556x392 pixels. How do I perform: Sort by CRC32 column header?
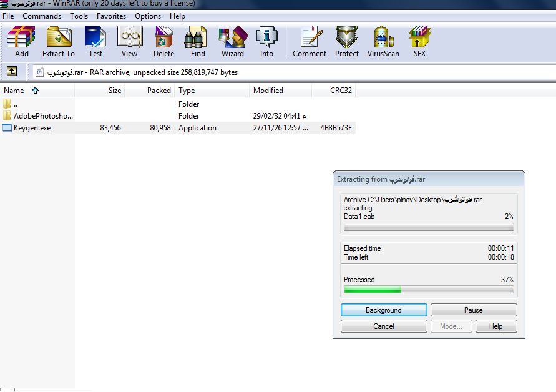[x=334, y=91]
